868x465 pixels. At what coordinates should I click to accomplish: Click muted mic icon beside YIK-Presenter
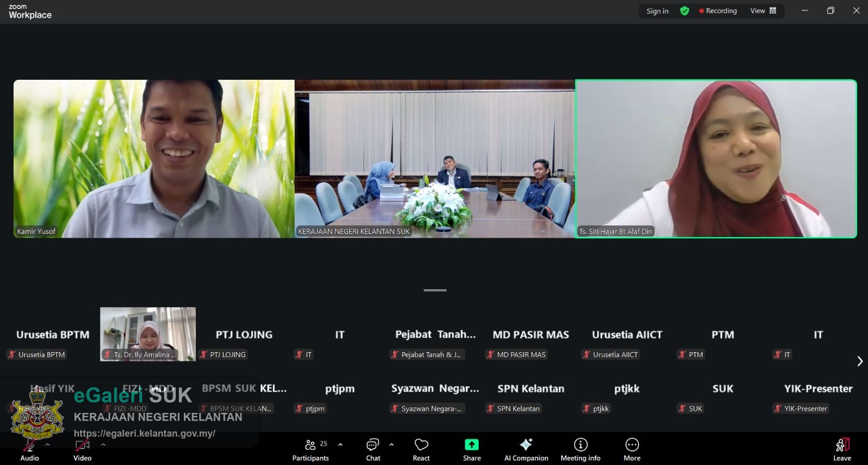777,409
